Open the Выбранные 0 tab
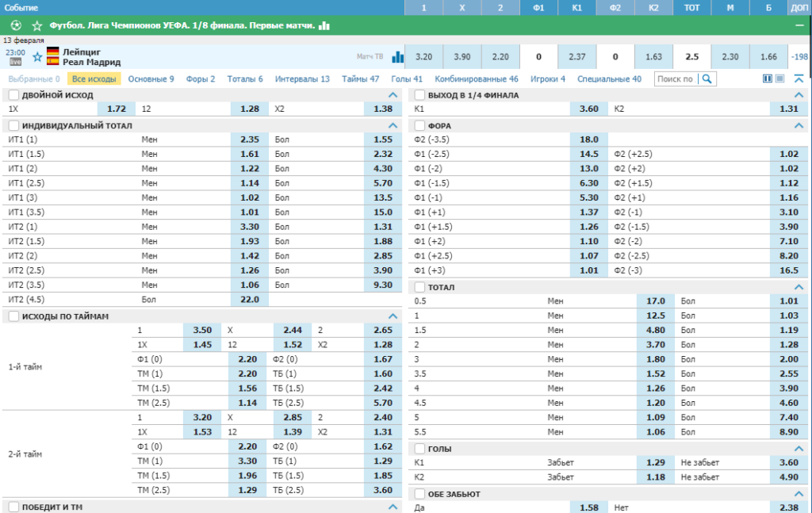812x513 pixels. click(34, 78)
